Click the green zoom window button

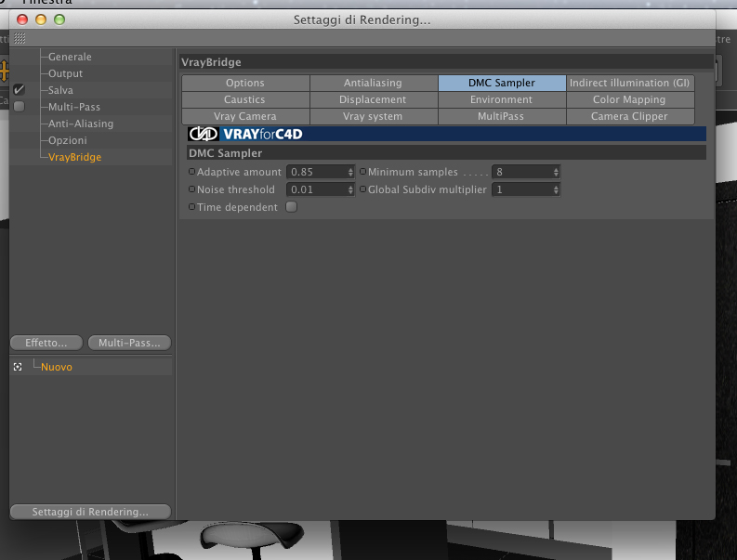pyautogui.click(x=59, y=20)
